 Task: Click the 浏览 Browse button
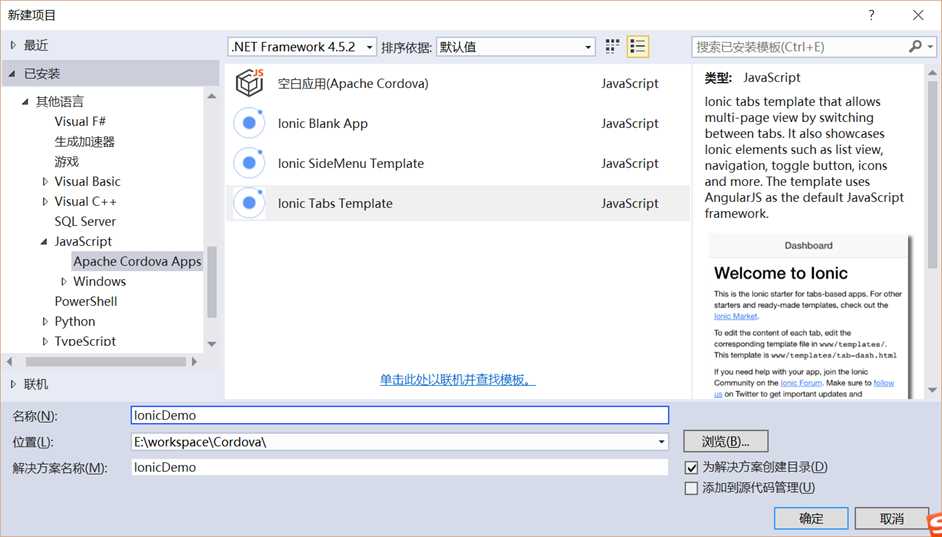[726, 441]
